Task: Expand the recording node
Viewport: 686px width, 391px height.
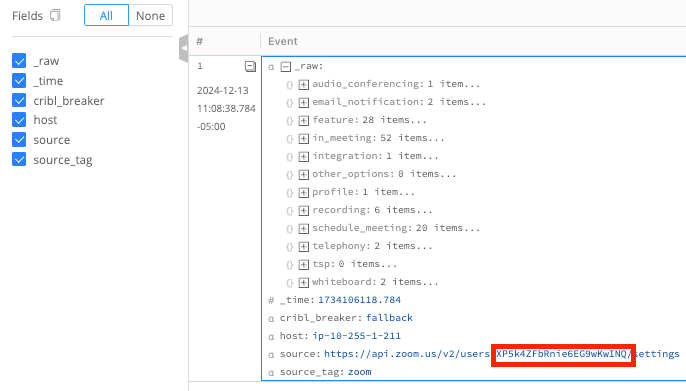Action: coord(304,210)
